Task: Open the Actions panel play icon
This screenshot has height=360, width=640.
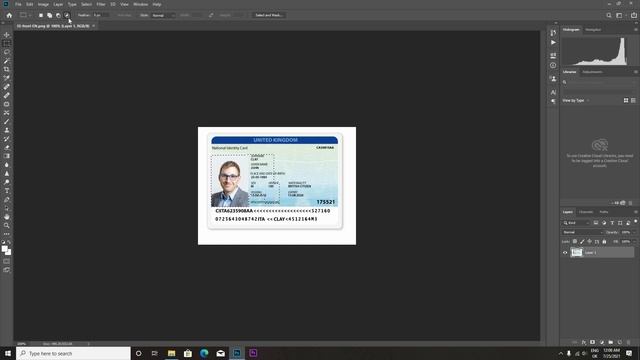Action: [x=553, y=42]
